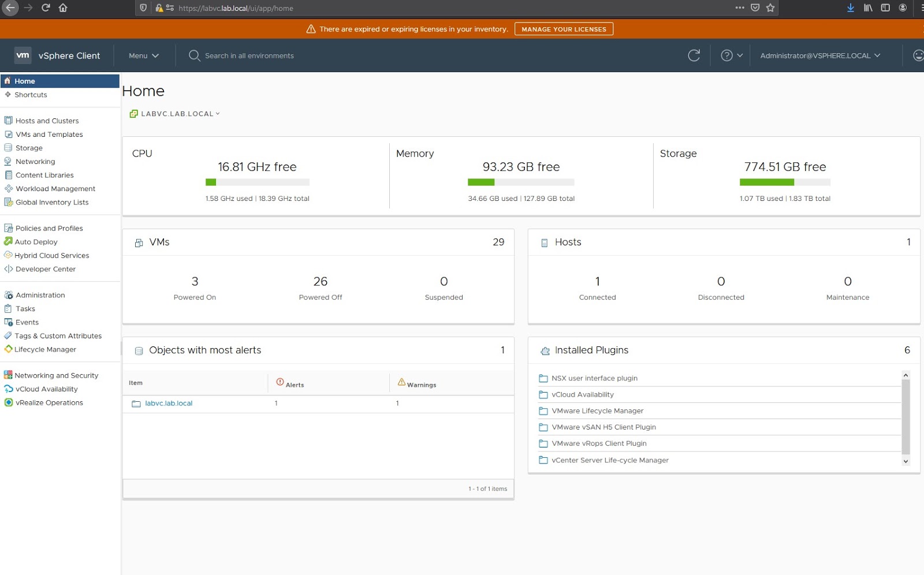Click the 3 Powered On VMs count
Screen dimensions: 924x575
point(195,282)
